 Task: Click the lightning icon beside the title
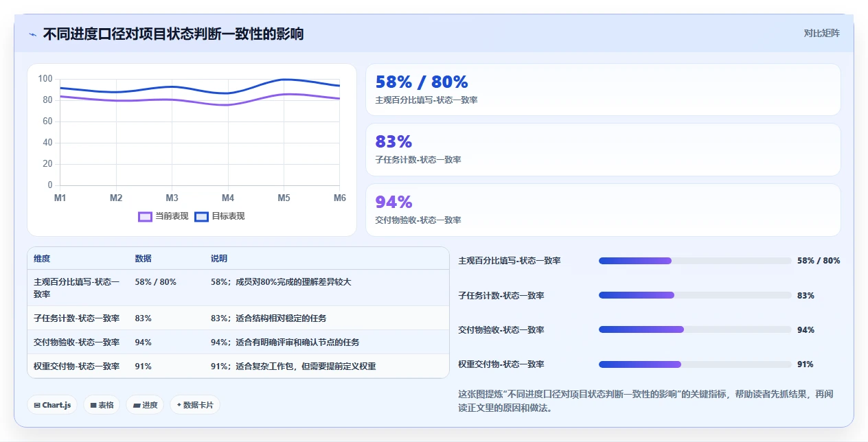32,34
